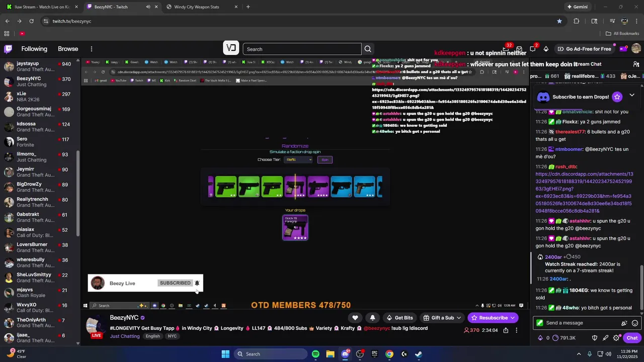The width and height of the screenshot is (644, 362).
Task: Open the Twitch home logo
Action: click(x=8, y=49)
